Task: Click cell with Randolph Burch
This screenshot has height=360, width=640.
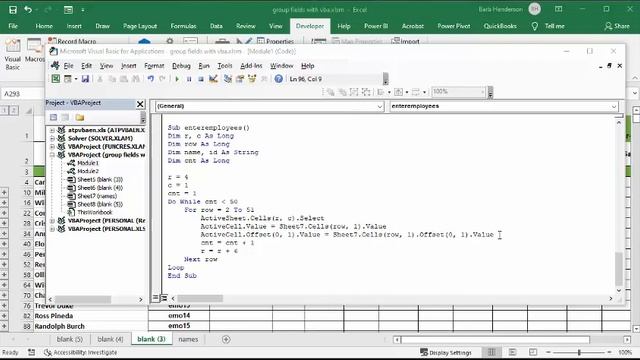Action: click(90, 326)
